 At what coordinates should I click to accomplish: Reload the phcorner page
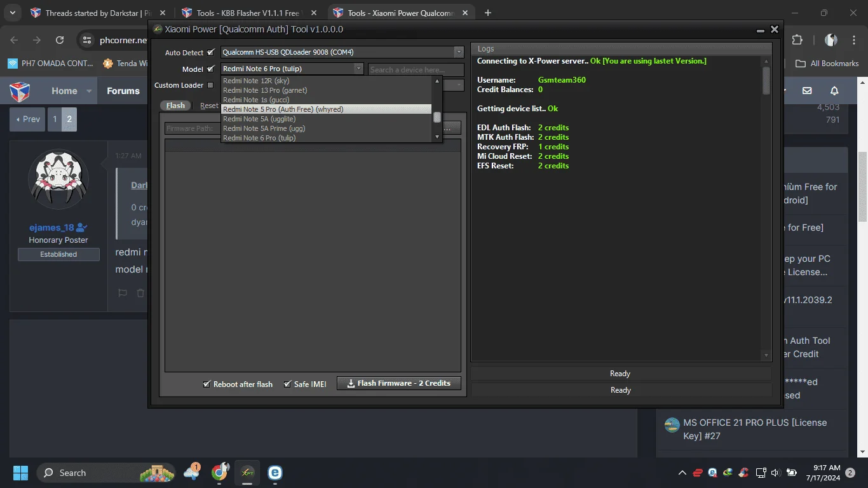tap(60, 40)
